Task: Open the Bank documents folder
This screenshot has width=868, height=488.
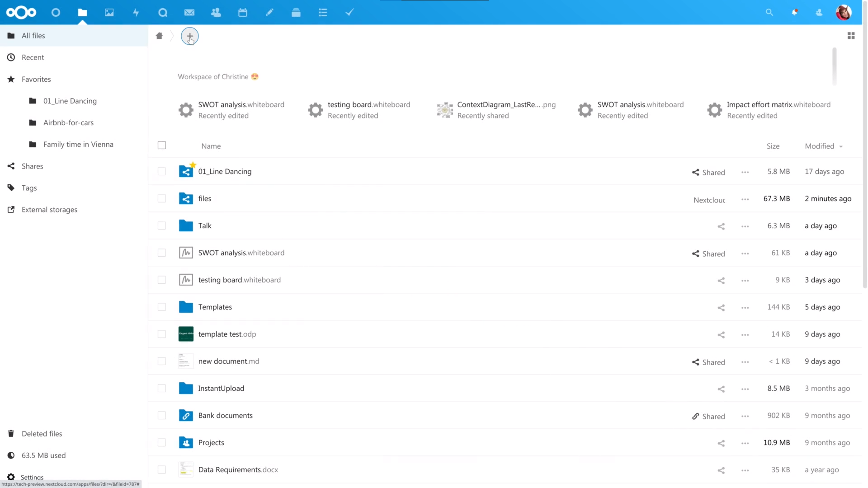Action: coord(225,416)
